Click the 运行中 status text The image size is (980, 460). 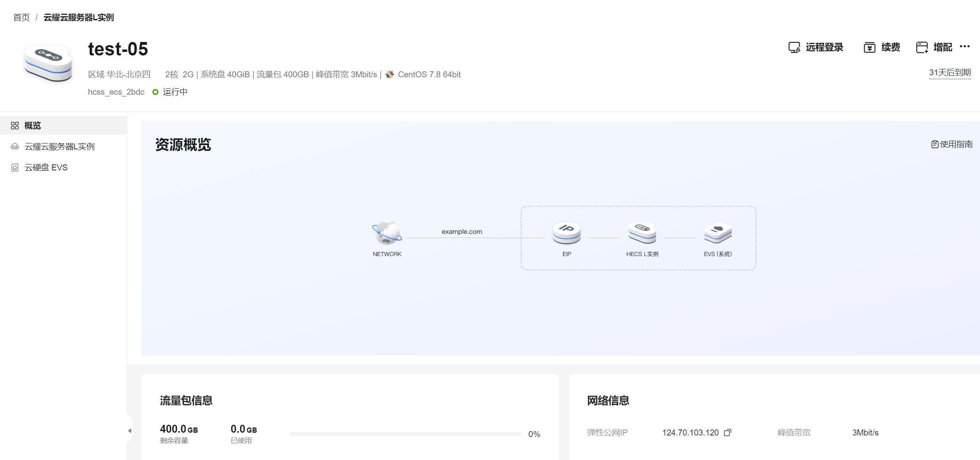(175, 92)
